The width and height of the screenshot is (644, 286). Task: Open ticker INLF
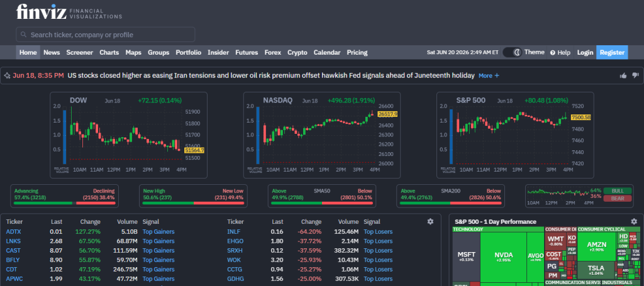233,232
